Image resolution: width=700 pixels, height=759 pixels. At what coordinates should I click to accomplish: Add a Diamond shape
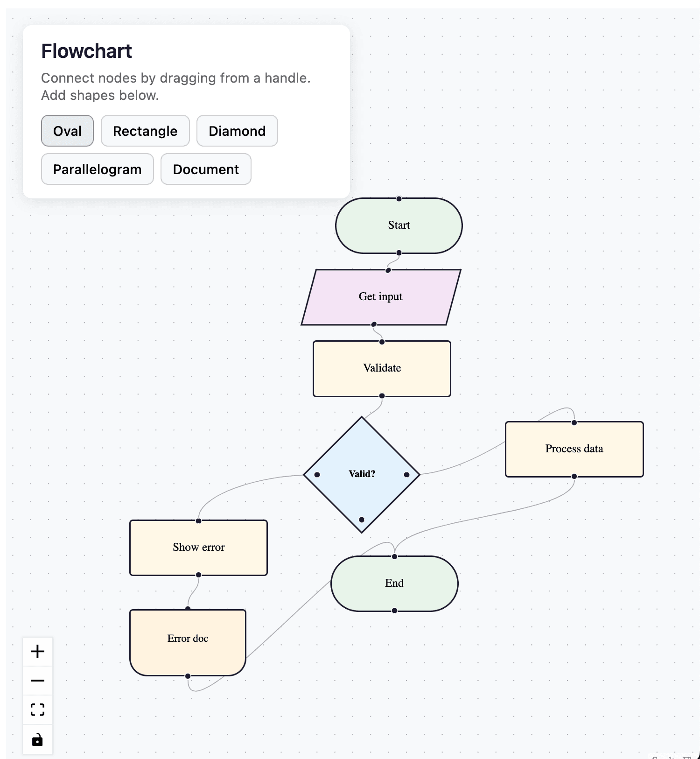pos(237,131)
